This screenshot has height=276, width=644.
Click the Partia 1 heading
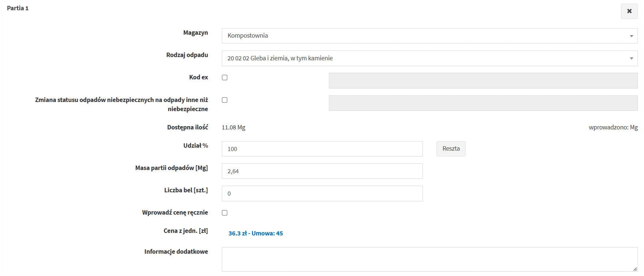(x=18, y=8)
